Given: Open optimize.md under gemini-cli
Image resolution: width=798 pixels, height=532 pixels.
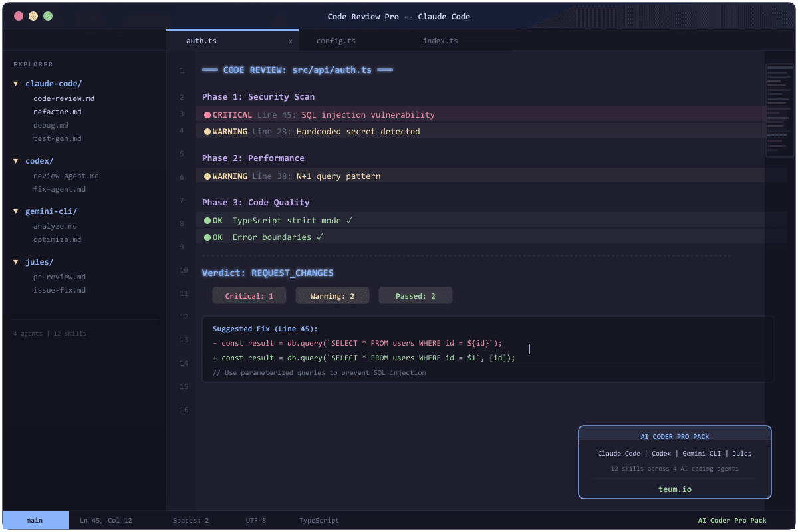Looking at the screenshot, I should pos(57,239).
